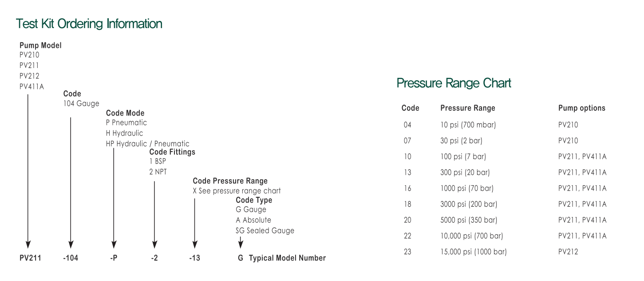
Task: Click 'A Absolute' code type option
Action: coord(253,220)
